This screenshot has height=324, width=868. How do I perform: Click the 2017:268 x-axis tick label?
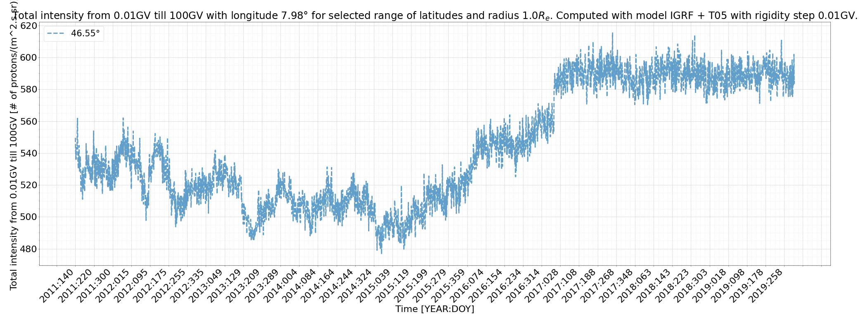597,285
